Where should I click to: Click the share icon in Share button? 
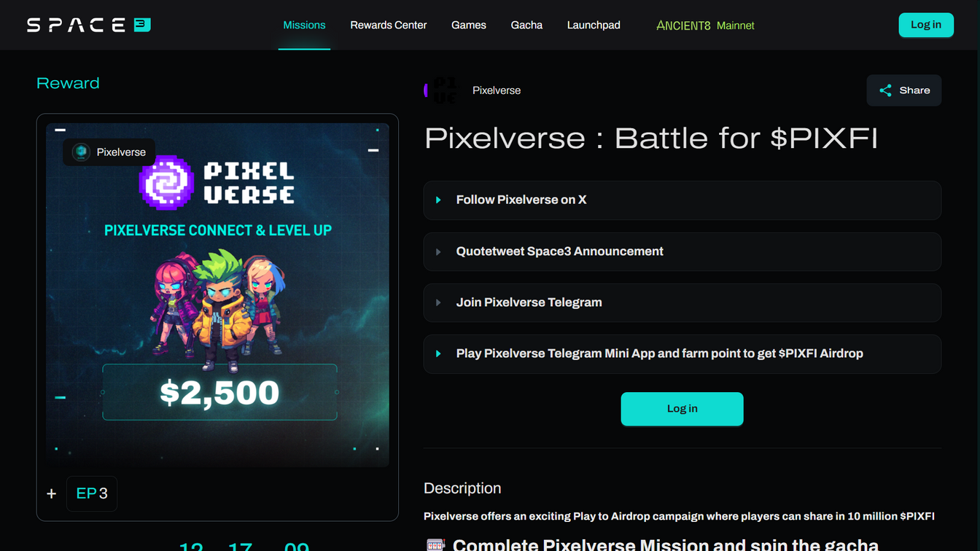(x=885, y=90)
